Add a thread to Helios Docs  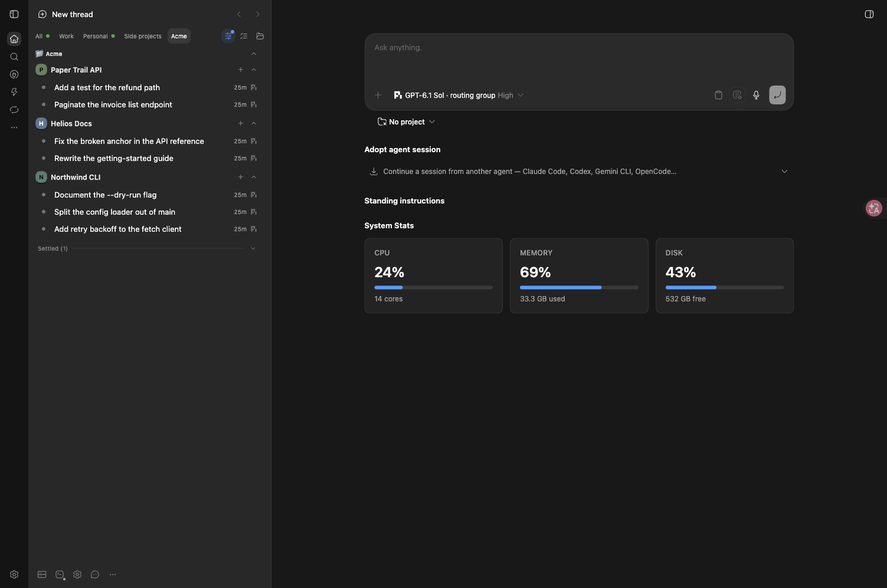click(x=241, y=123)
